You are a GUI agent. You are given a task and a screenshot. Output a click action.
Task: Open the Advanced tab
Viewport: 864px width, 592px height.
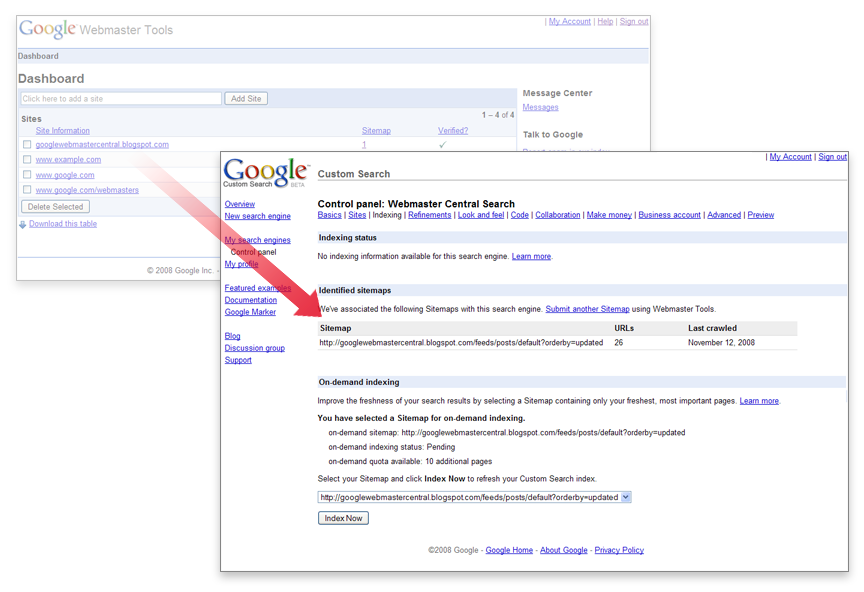tap(724, 215)
